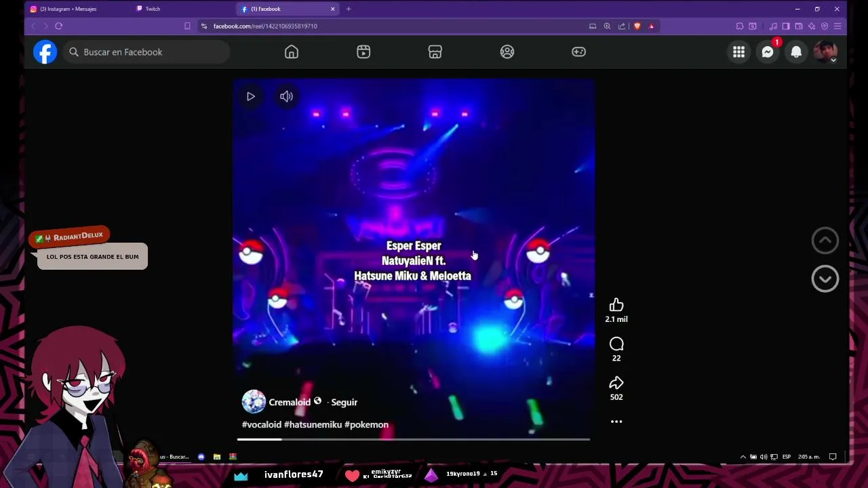The width and height of the screenshot is (868, 488).
Task: Open Facebook Marketplace icon
Action: 435,52
